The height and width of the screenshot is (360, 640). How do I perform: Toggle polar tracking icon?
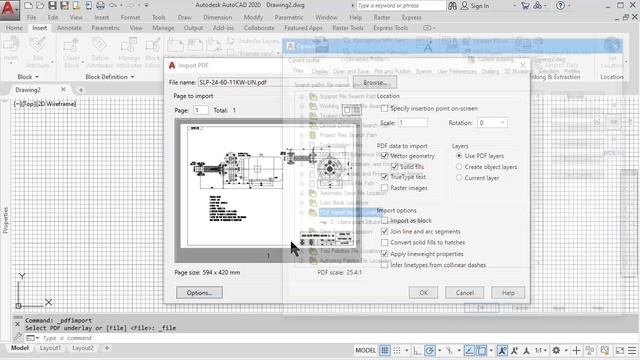point(429,350)
